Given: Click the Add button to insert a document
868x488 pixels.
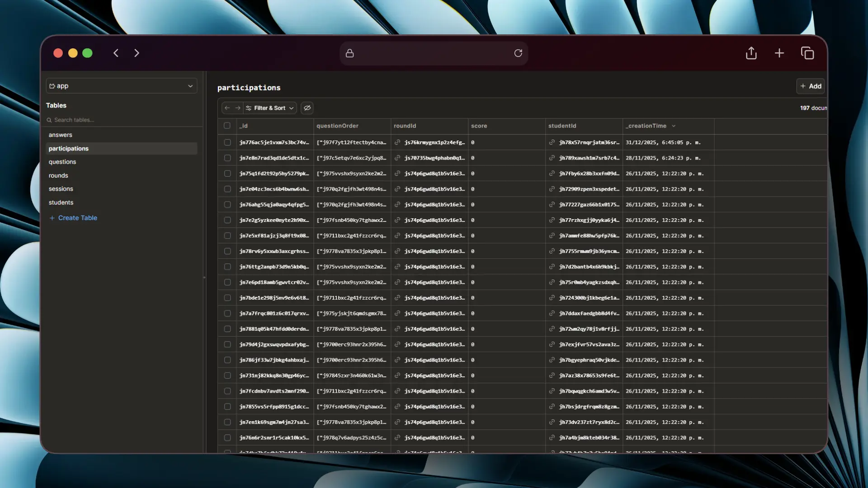Looking at the screenshot, I should pyautogui.click(x=810, y=86).
